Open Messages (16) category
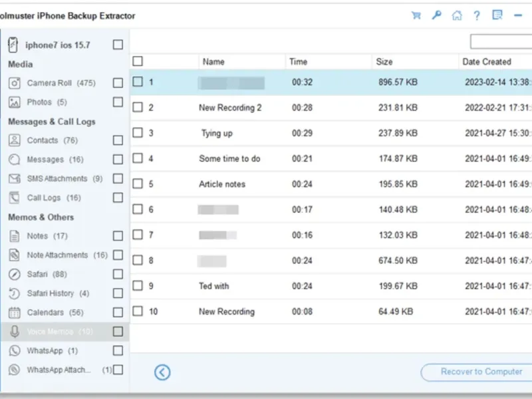Image resolution: width=532 pixels, height=399 pixels. click(x=55, y=160)
